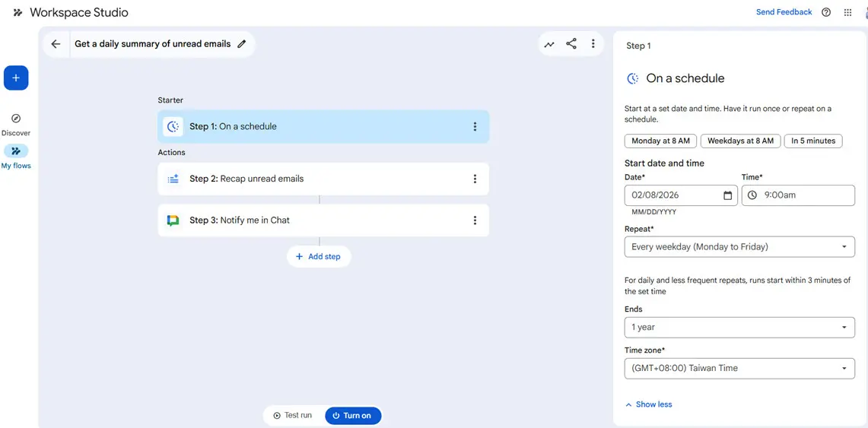Image resolution: width=868 pixels, height=428 pixels.
Task: Click the Add step button
Action: point(318,257)
